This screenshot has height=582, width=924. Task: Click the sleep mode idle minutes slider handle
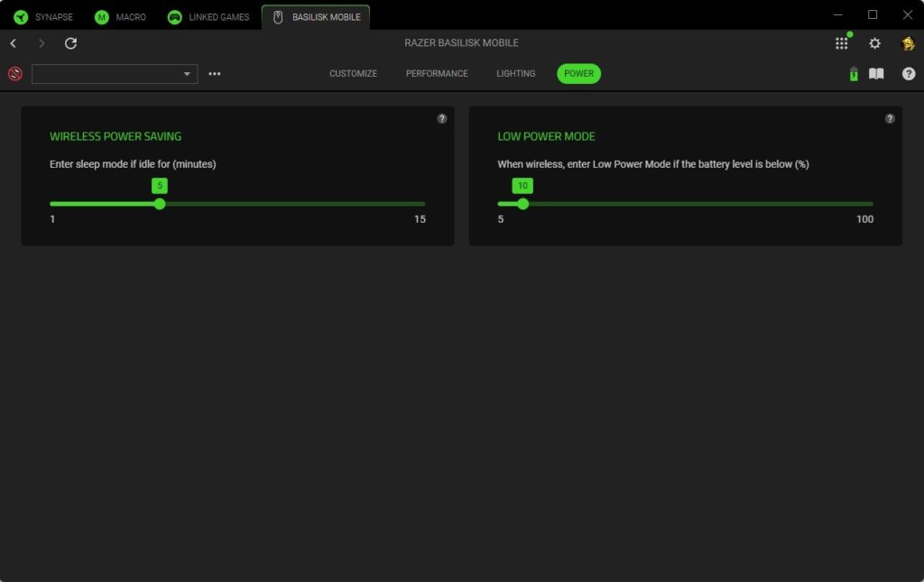click(160, 204)
